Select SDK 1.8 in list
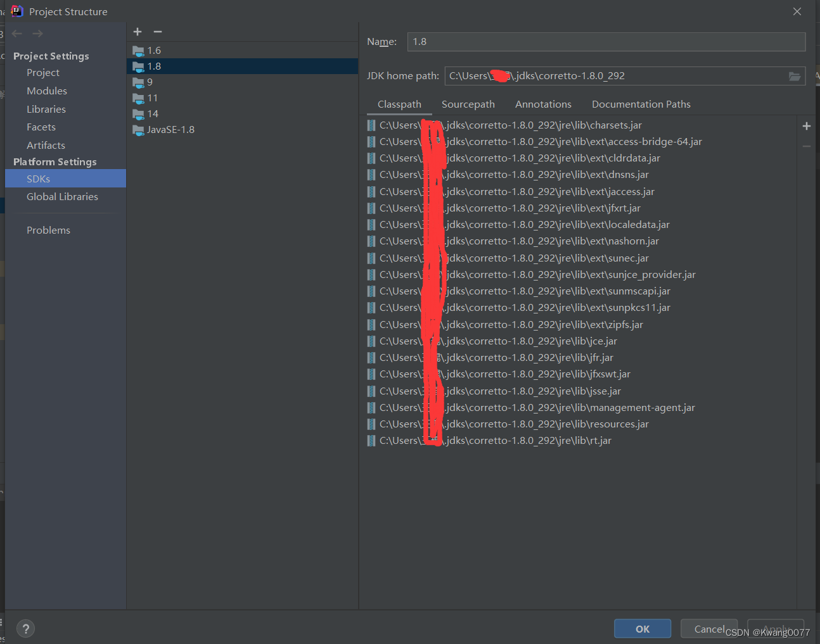 click(242, 66)
